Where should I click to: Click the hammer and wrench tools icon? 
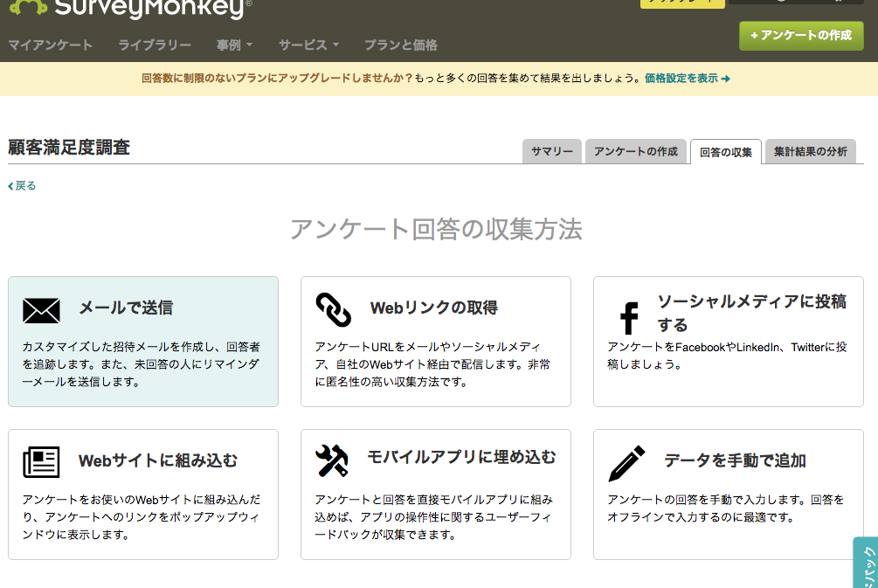pos(331,461)
